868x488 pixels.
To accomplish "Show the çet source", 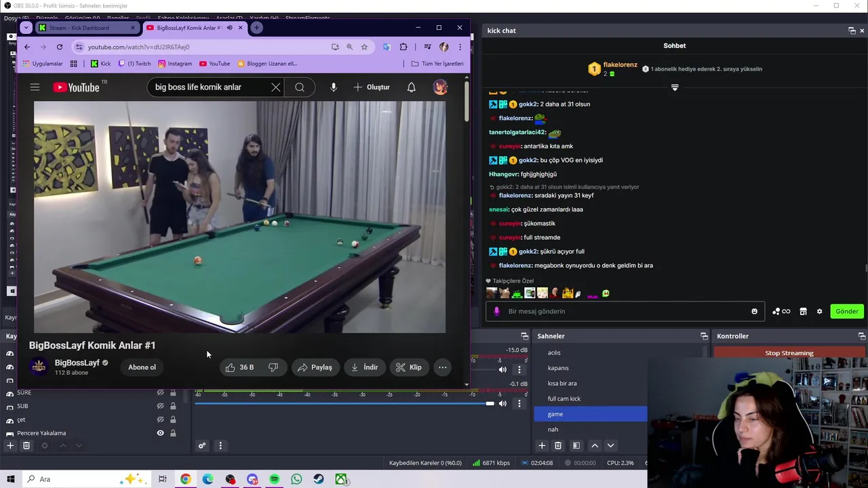I will [x=161, y=420].
